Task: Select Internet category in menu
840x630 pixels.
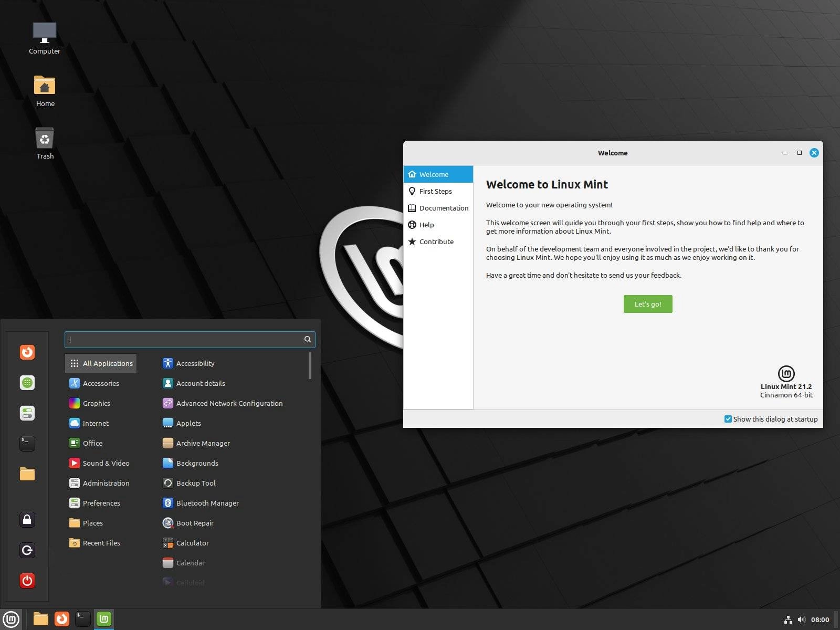Action: tap(101, 423)
